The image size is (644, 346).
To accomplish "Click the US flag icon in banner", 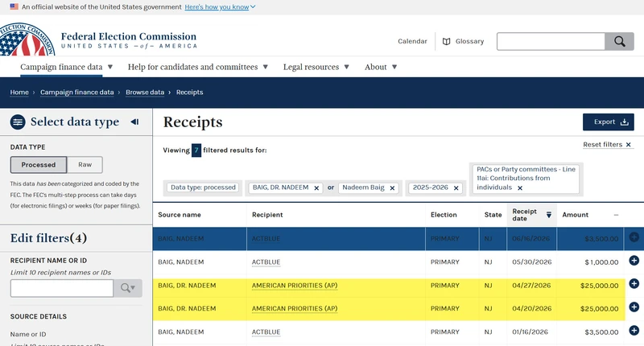I will tap(14, 6).
